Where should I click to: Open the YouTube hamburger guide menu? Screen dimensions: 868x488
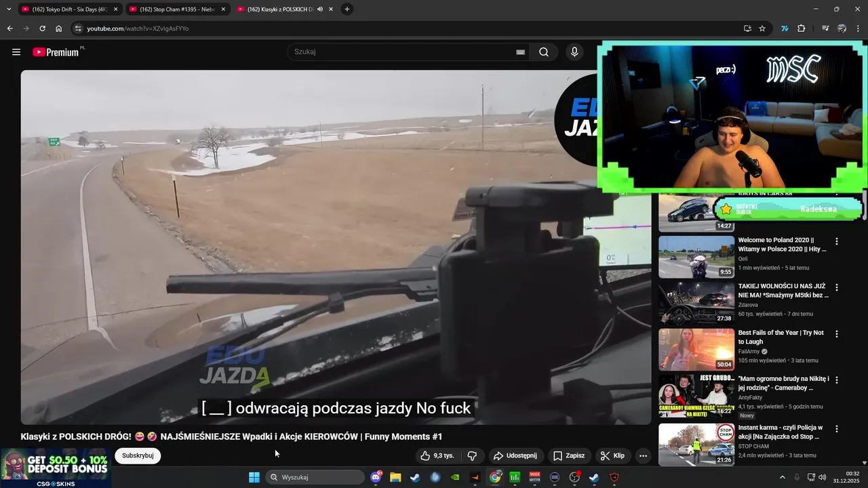pyautogui.click(x=16, y=52)
